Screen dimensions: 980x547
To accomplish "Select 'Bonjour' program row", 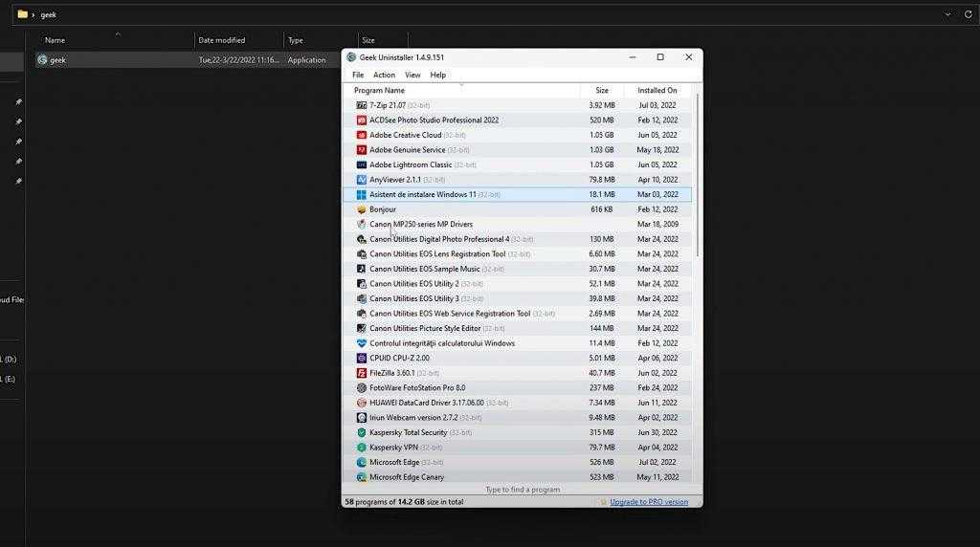I will 518,209.
